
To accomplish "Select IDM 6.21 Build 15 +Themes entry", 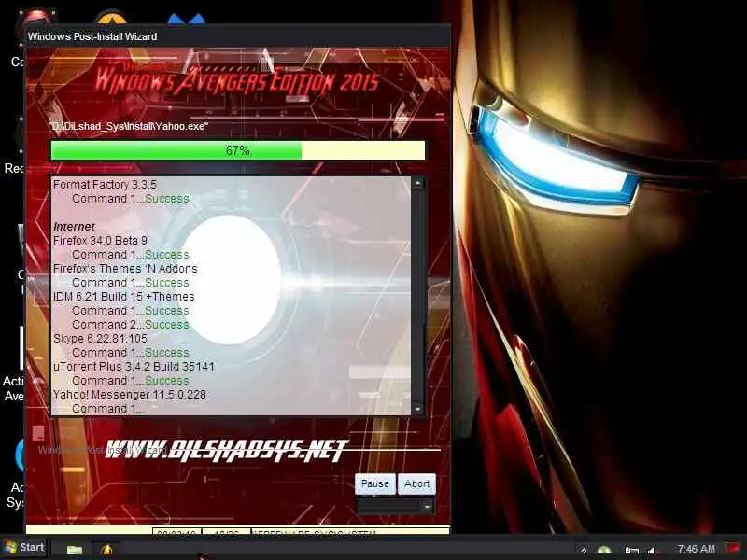I will click(x=124, y=296).
